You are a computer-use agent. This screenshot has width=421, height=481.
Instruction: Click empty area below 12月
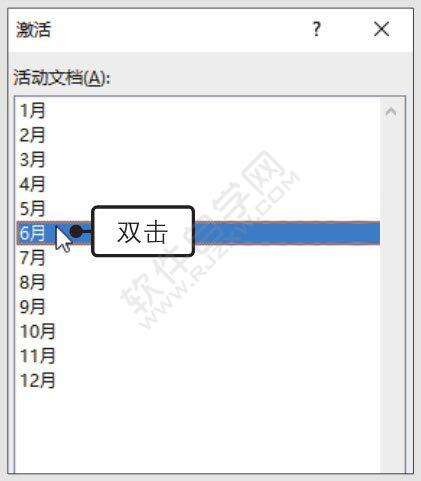(198, 433)
